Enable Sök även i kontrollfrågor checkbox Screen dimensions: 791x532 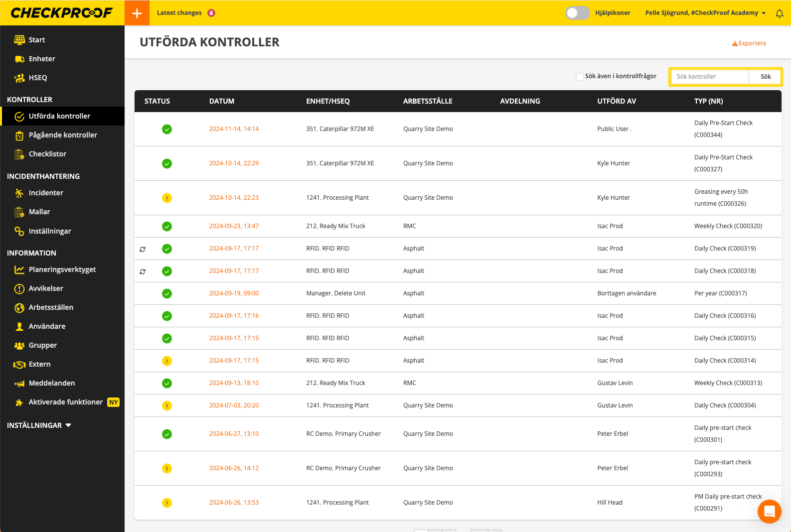[x=579, y=77]
